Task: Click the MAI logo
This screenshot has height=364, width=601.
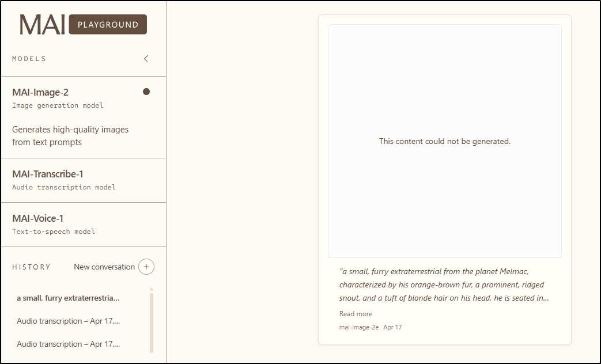Action: [42, 25]
